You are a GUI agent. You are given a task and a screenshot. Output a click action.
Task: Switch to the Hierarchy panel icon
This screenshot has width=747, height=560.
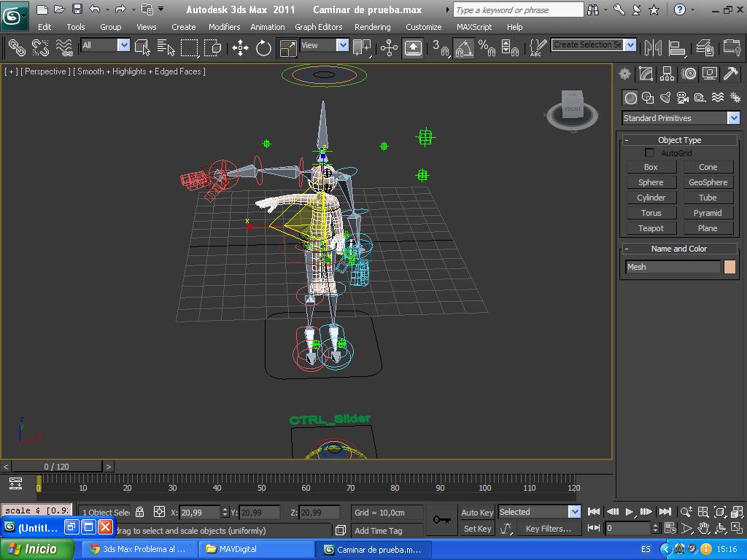tap(667, 74)
